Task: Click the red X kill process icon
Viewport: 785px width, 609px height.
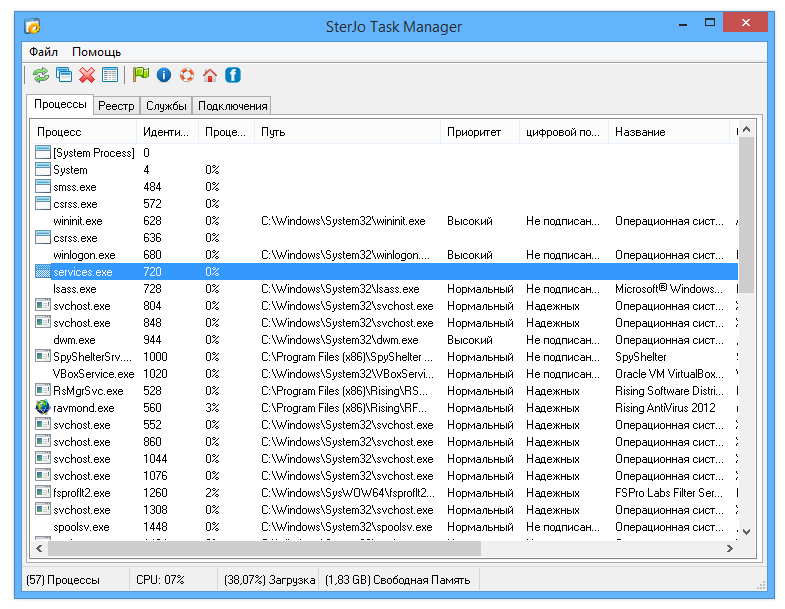Action: [87, 75]
